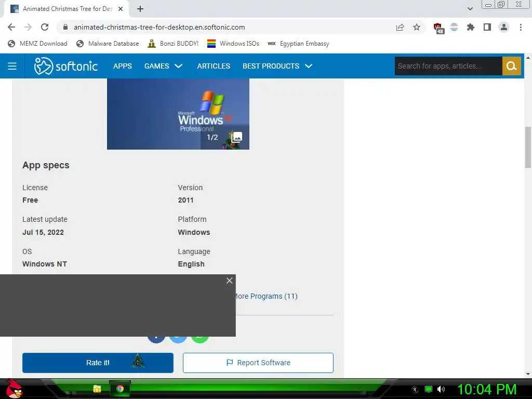Expand the BEST PRODUCTS dropdown
The width and height of the screenshot is (532, 399).
(277, 66)
